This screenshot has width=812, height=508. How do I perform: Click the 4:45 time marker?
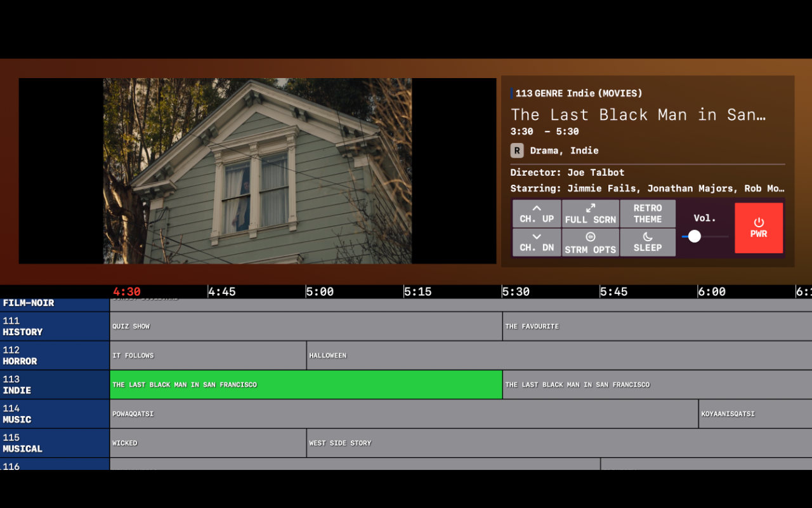click(x=222, y=292)
